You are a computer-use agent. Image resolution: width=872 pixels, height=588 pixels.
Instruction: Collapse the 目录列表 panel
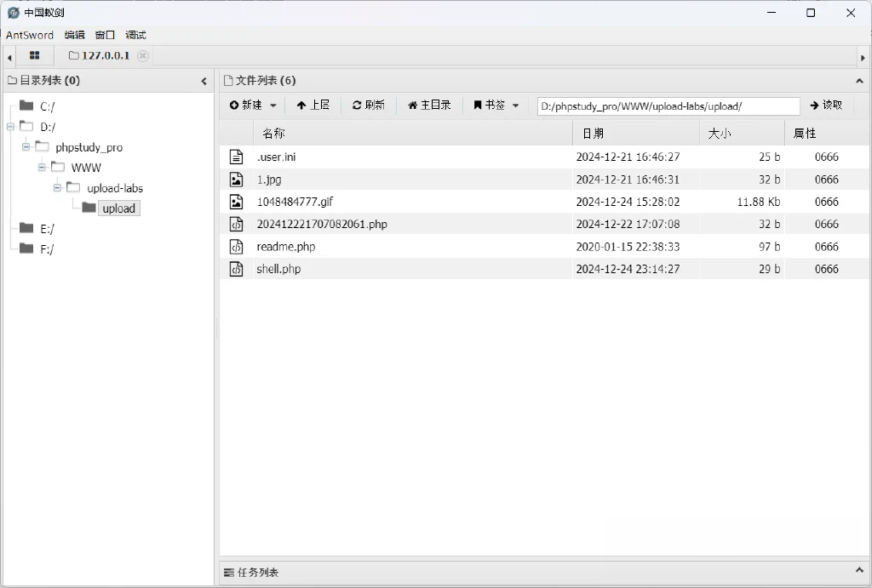click(204, 81)
